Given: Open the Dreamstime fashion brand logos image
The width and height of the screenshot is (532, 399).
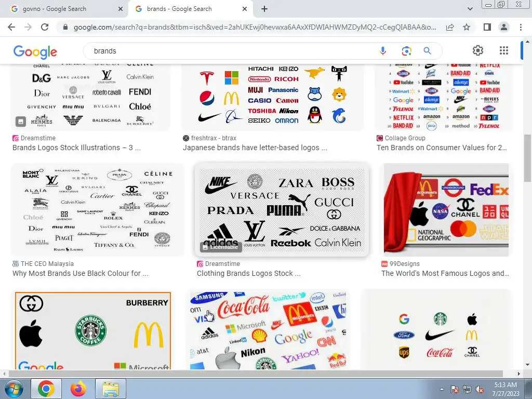Looking at the screenshot, I should tap(90, 96).
